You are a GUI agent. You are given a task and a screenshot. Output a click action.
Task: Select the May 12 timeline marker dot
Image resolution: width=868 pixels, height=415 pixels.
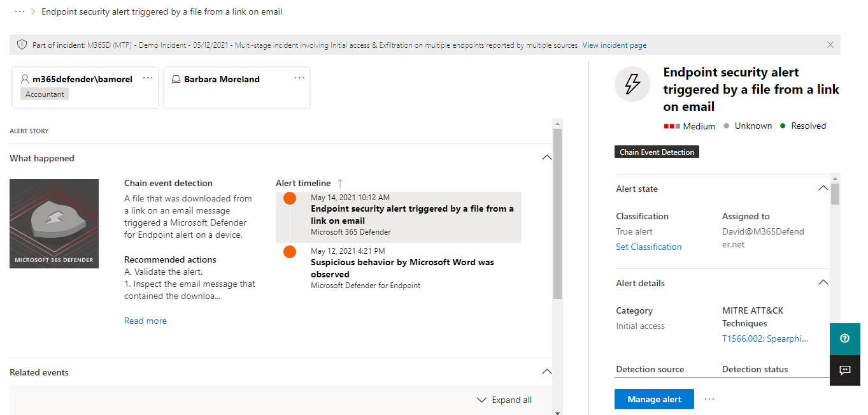tap(290, 252)
